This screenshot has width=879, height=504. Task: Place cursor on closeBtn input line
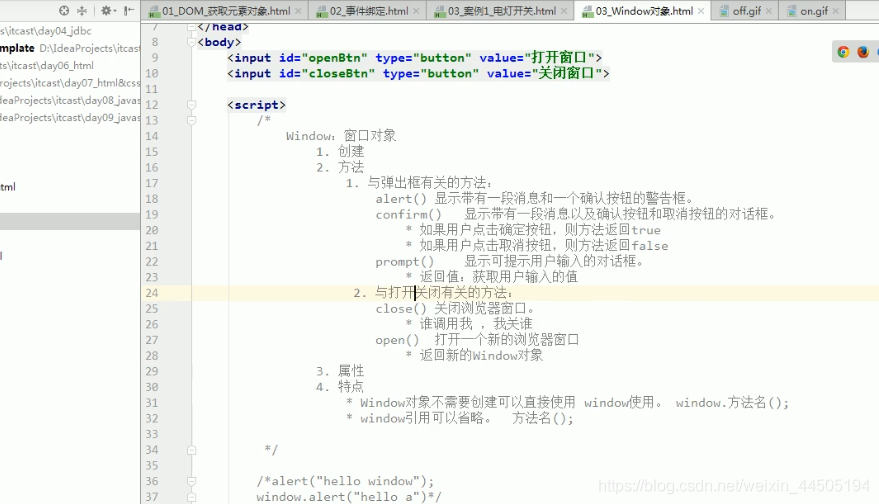point(418,73)
